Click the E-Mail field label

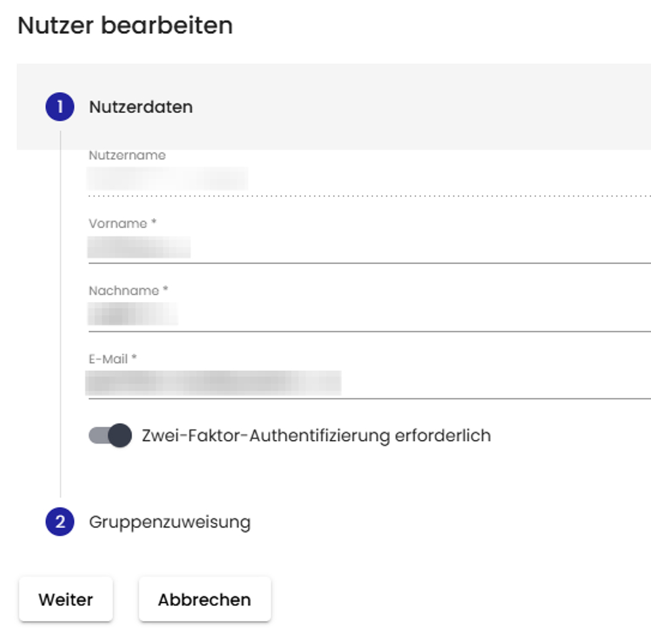113,359
